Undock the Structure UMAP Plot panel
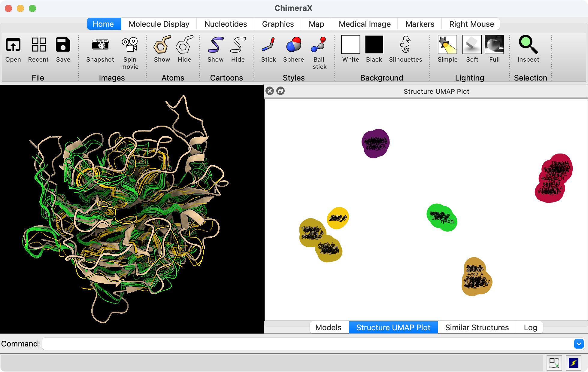Screen dimensions: 588x372 point(280,91)
